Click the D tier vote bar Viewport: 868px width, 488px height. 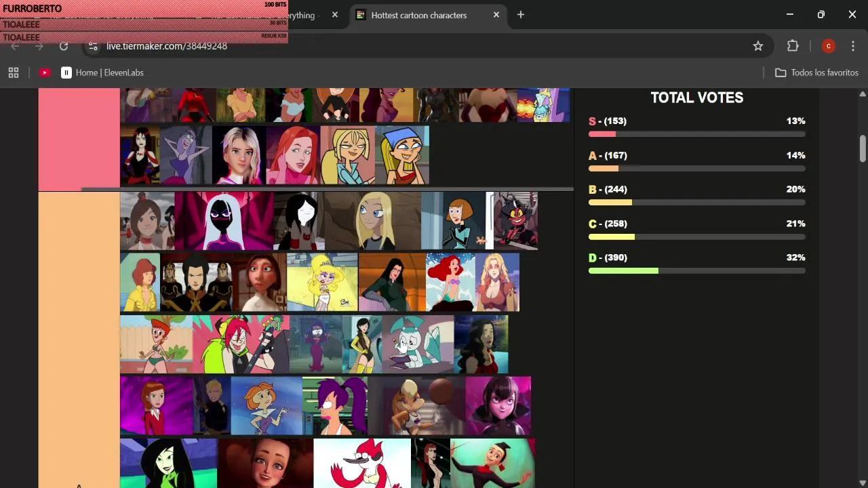[x=697, y=270]
